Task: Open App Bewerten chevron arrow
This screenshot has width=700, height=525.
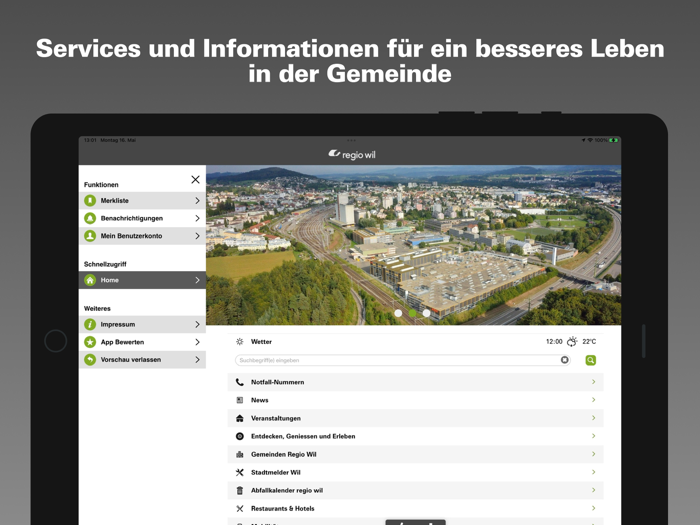Action: [197, 342]
